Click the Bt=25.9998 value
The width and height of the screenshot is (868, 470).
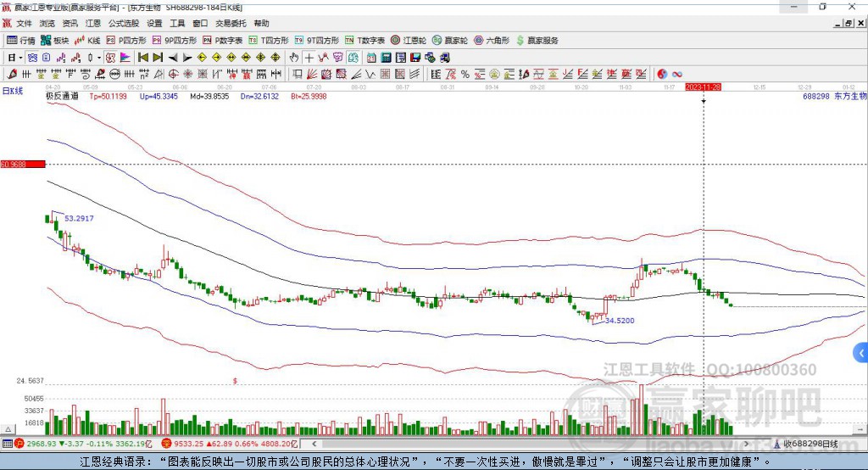pos(309,96)
